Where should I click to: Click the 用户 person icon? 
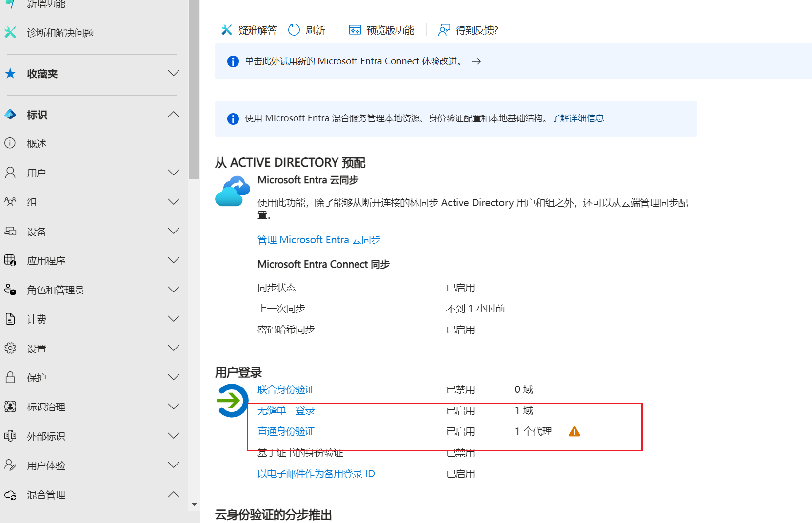coord(10,173)
